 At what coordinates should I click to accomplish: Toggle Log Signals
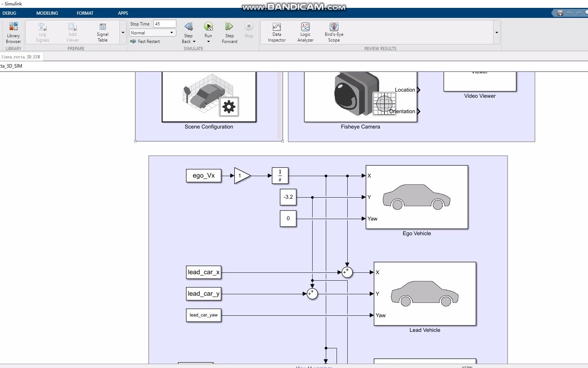pyautogui.click(x=42, y=32)
